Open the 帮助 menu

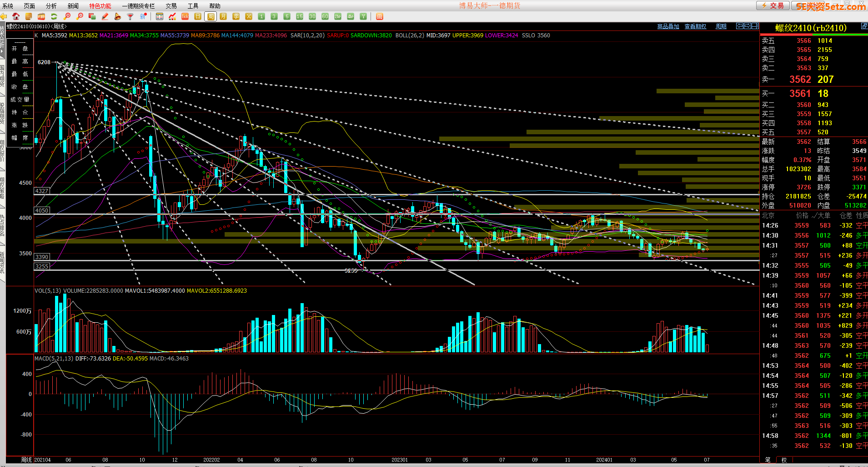[x=215, y=6]
